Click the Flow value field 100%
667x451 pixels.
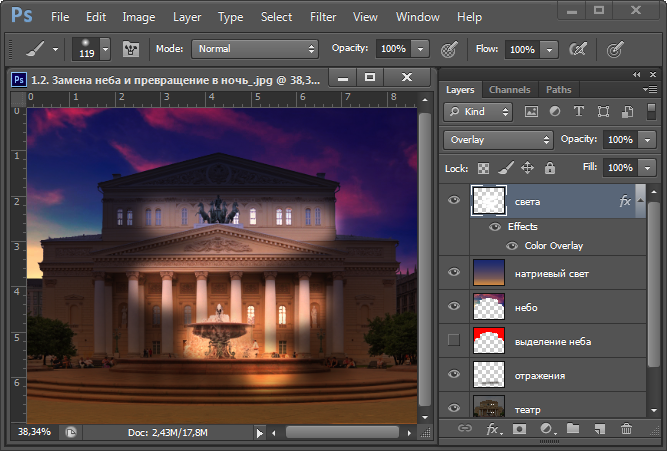pyautogui.click(x=522, y=49)
